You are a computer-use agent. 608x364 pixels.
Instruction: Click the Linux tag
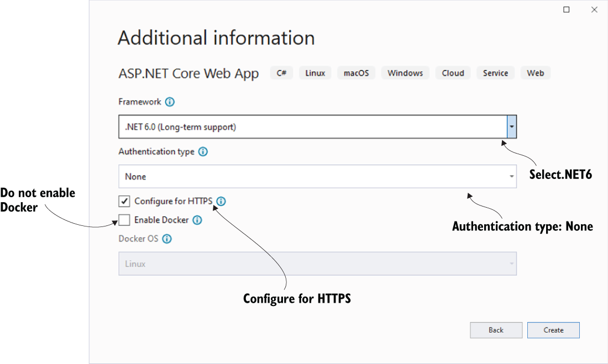pos(315,73)
